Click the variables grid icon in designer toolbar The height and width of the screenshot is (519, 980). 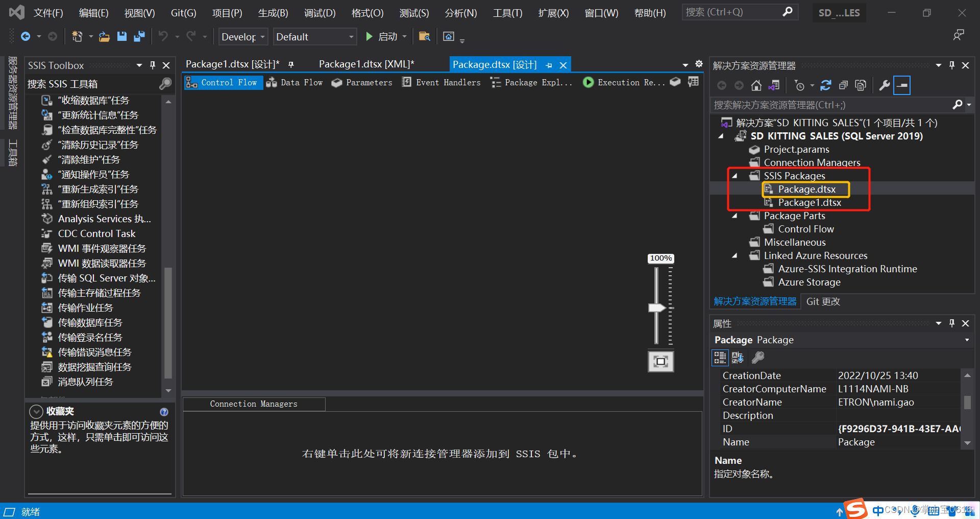[x=693, y=82]
